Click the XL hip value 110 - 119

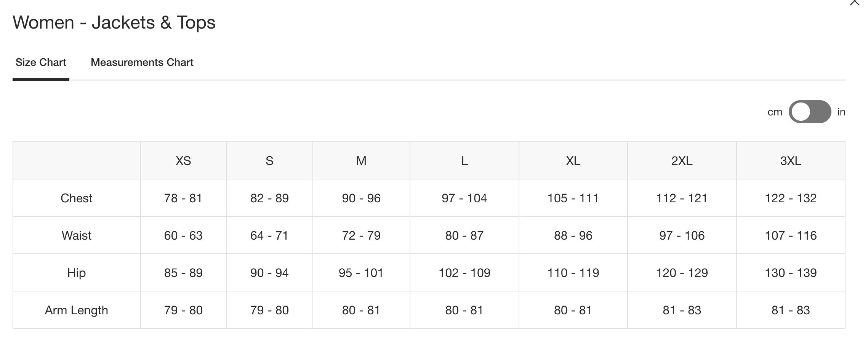(573, 273)
